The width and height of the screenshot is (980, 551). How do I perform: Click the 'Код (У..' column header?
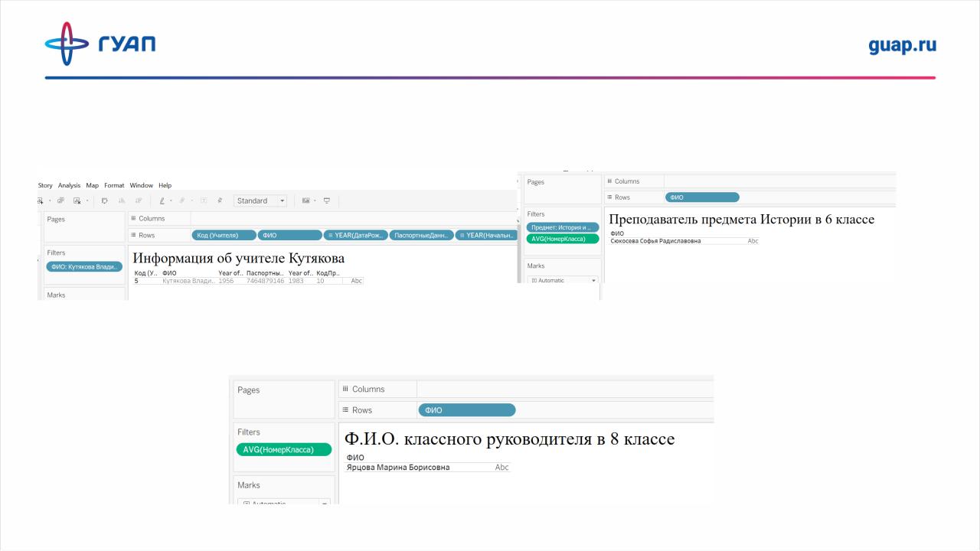(x=145, y=273)
